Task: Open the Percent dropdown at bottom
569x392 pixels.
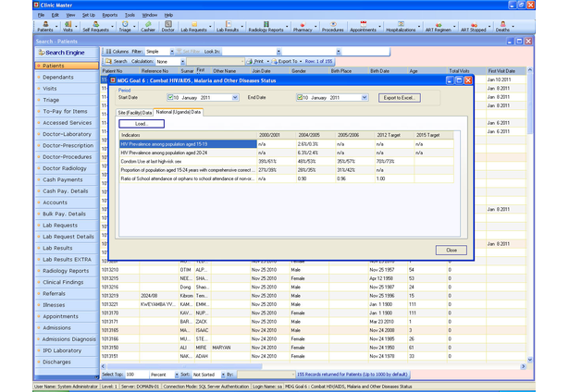Action: [x=177, y=374]
